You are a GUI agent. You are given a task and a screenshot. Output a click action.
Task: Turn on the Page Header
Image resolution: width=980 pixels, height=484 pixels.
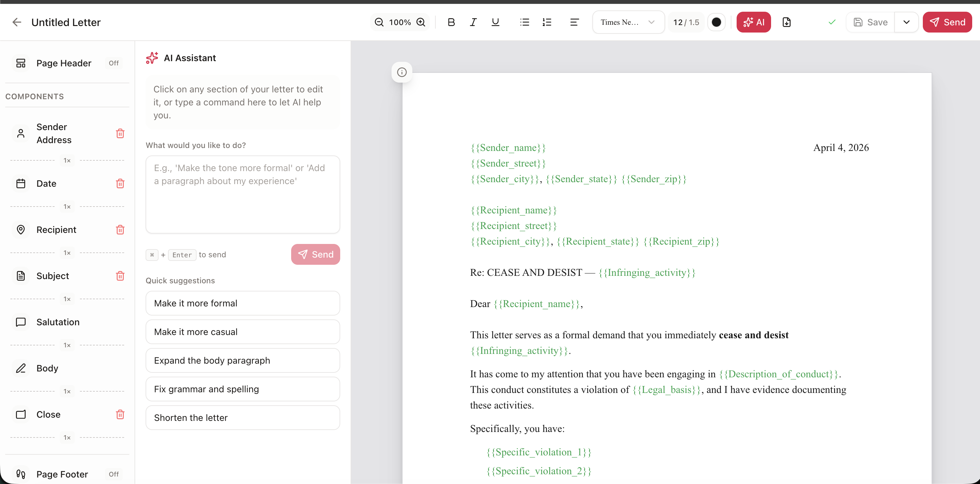(113, 63)
